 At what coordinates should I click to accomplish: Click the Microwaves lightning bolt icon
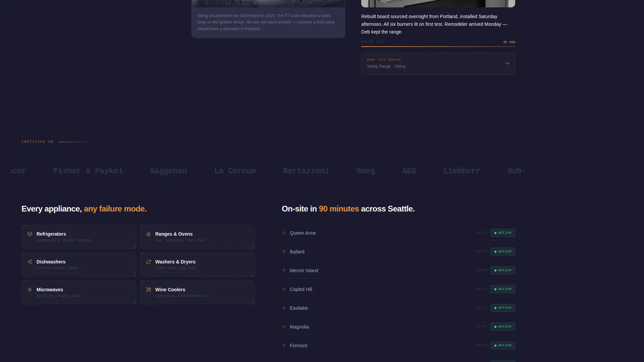30,290
